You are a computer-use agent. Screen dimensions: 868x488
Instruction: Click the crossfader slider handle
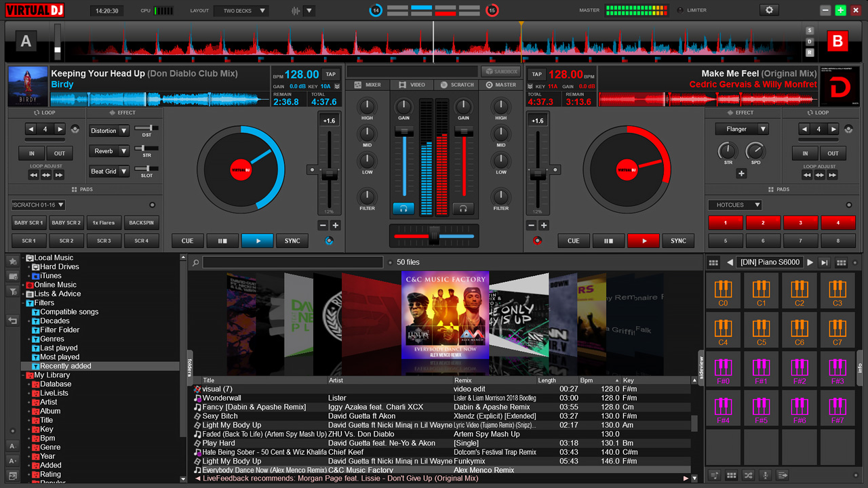434,235
